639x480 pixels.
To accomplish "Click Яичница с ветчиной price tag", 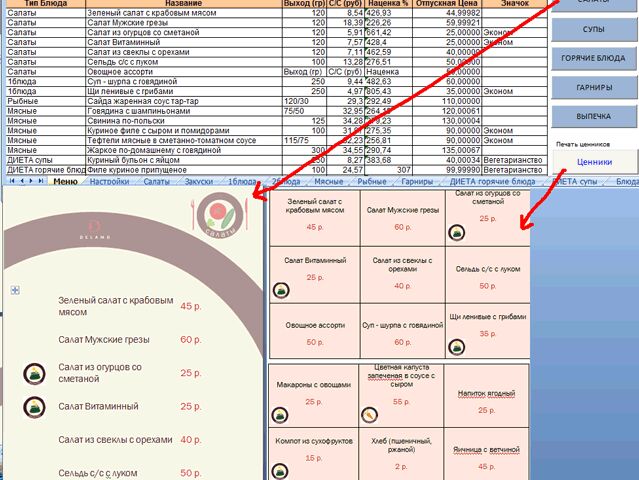I will [x=486, y=454].
